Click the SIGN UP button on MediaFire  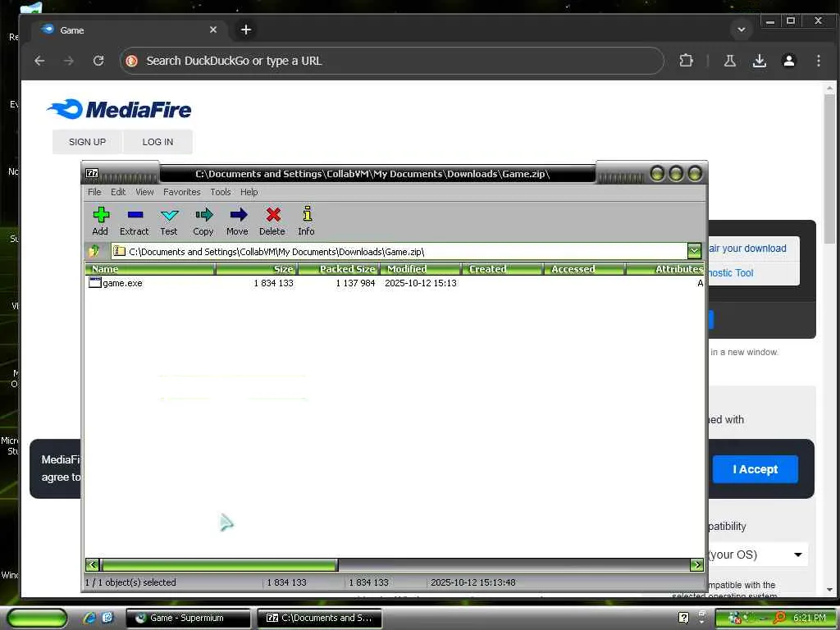pyautogui.click(x=87, y=142)
